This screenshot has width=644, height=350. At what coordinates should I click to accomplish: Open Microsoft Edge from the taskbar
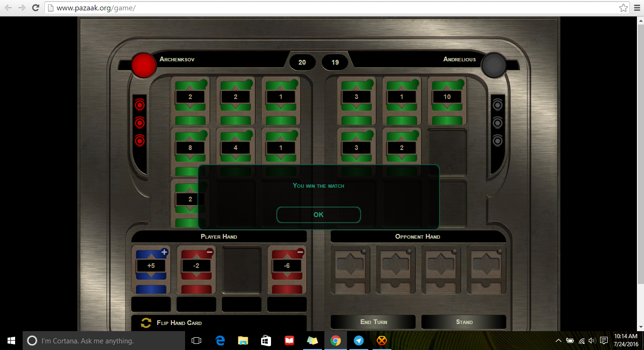tap(220, 341)
